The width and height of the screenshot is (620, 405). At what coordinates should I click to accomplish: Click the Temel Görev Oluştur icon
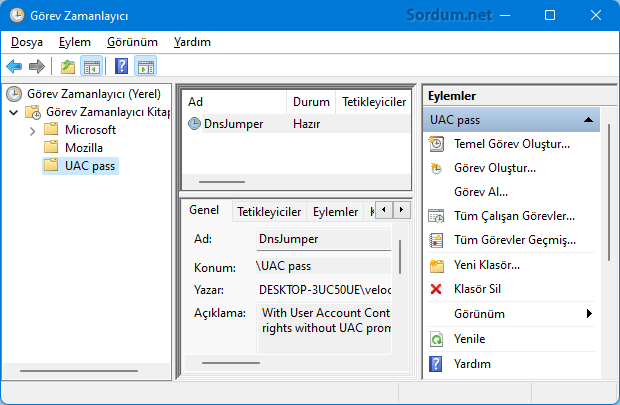click(x=436, y=144)
